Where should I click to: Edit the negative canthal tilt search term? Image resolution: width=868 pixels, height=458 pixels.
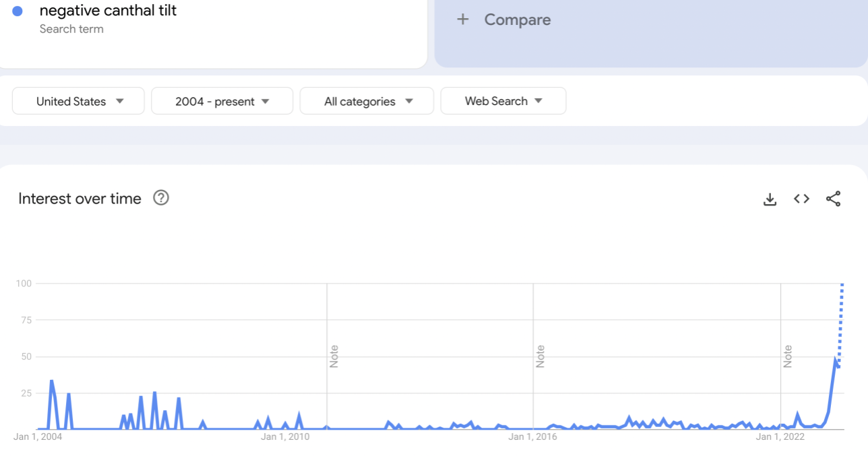point(108,11)
